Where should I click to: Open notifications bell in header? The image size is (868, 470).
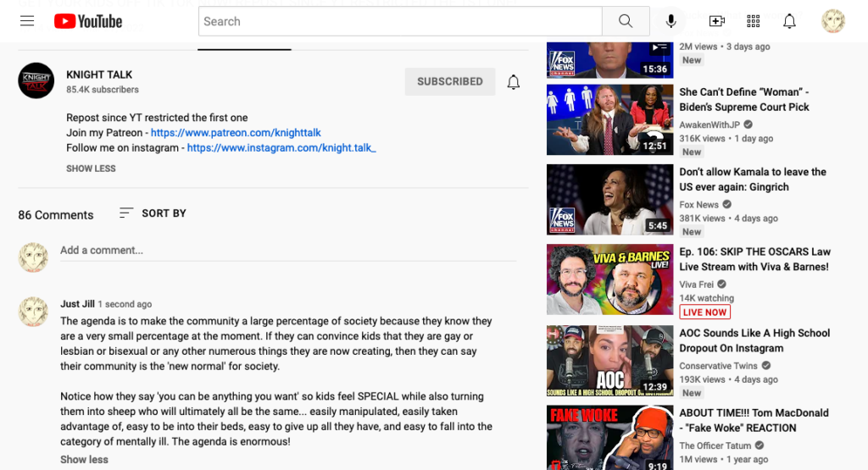789,21
